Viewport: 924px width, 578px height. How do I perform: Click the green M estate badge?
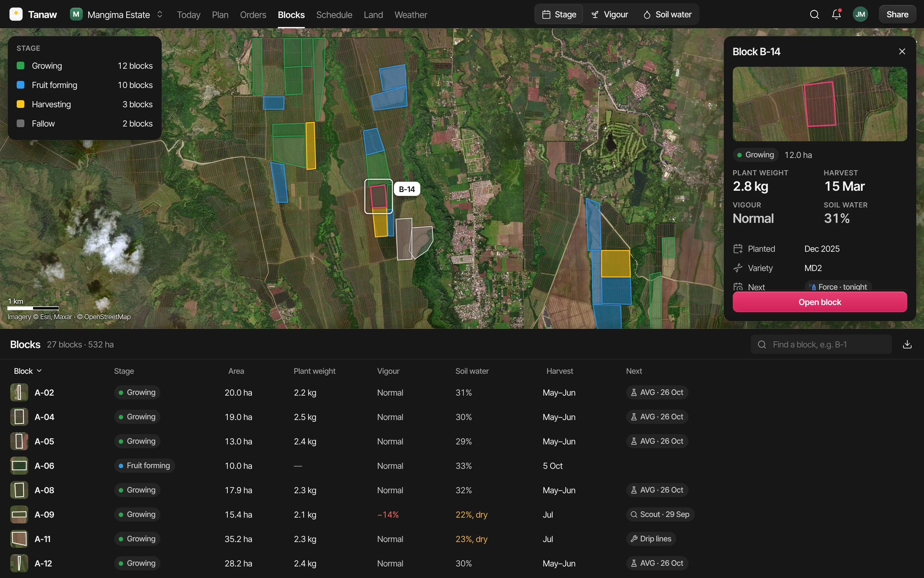tap(76, 14)
